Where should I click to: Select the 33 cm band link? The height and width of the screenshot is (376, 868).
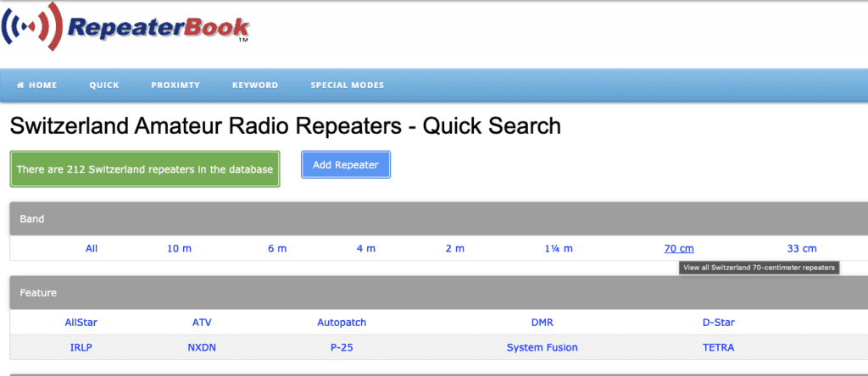(802, 248)
